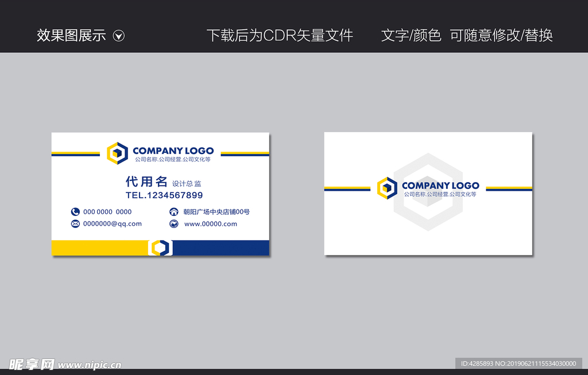Image resolution: width=588 pixels, height=375 pixels.
Task: Open the 效果图展示 section
Action: coord(71,35)
